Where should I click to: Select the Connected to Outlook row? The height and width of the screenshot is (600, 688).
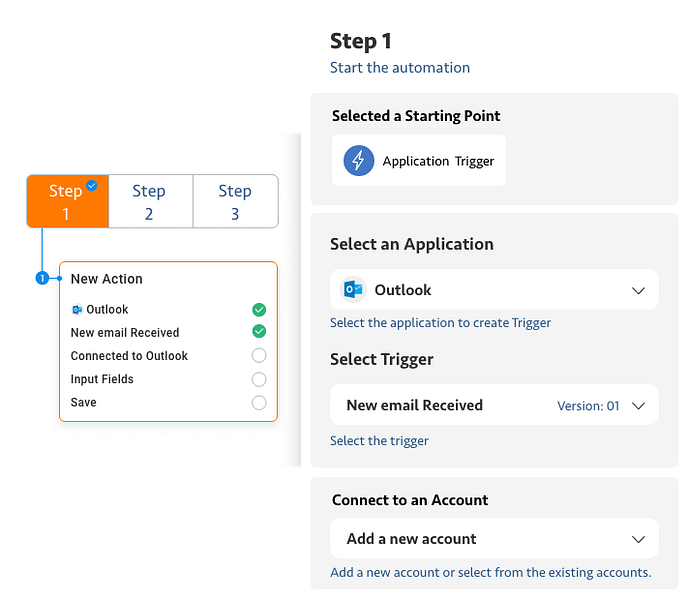(168, 356)
